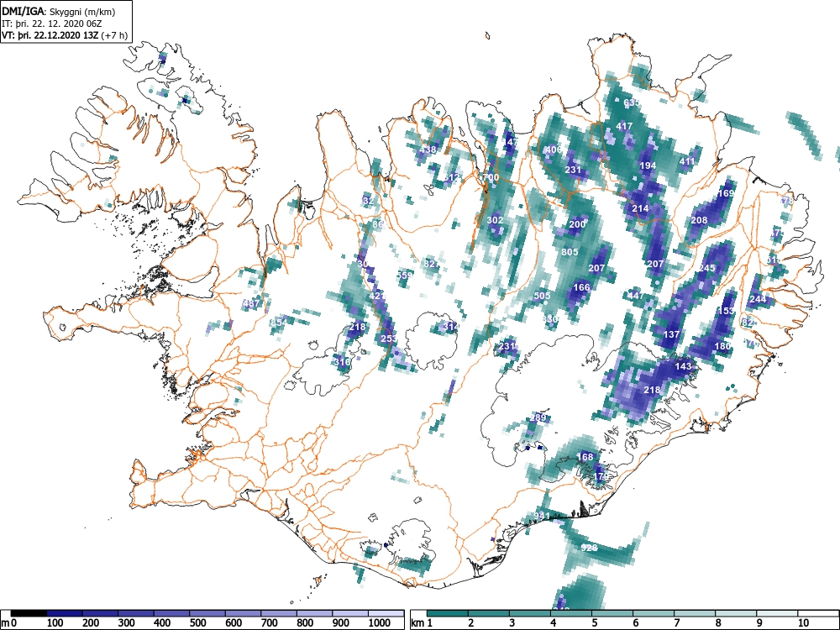Click the map value label 168
Viewport: 840px width, 630px height.
coord(585,457)
